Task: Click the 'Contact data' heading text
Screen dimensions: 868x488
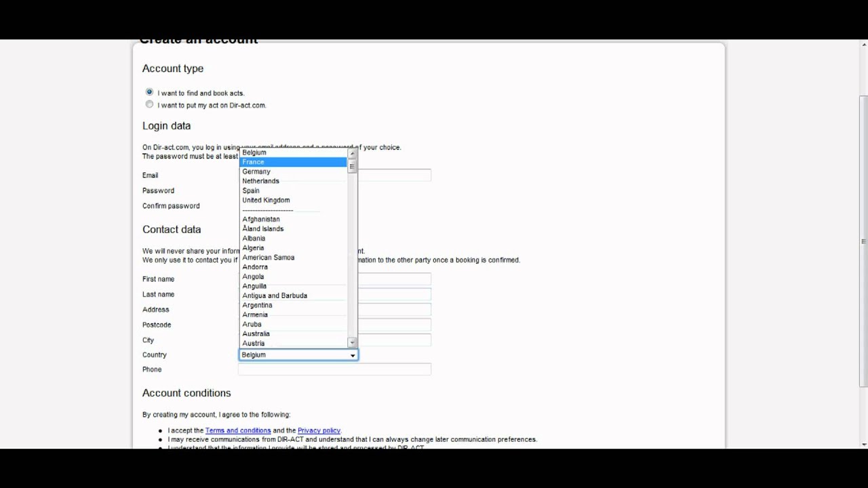Action: click(x=172, y=229)
